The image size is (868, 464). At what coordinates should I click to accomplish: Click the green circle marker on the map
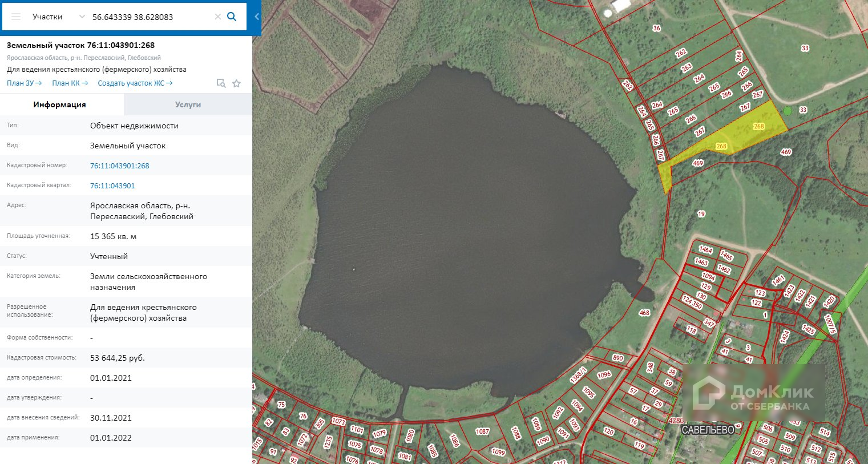(788, 111)
